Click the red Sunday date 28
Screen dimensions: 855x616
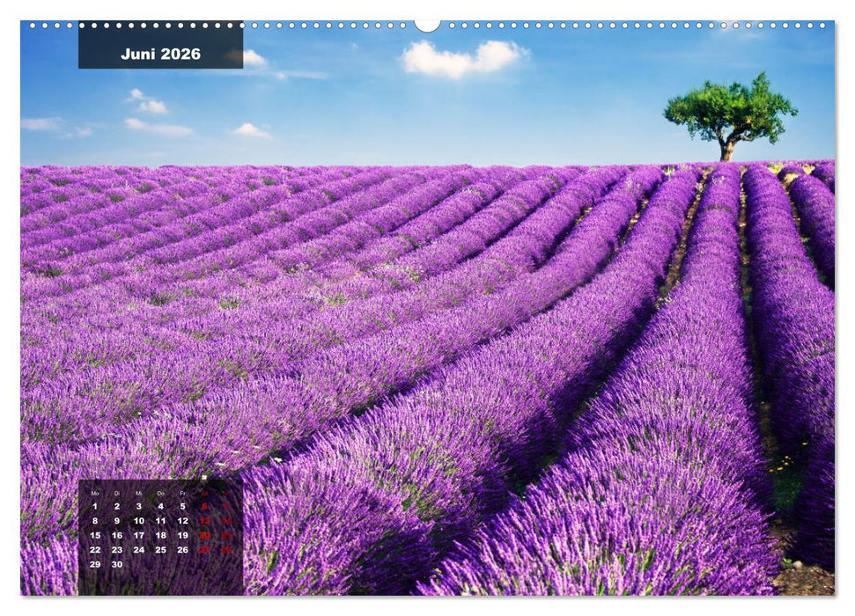click(227, 549)
